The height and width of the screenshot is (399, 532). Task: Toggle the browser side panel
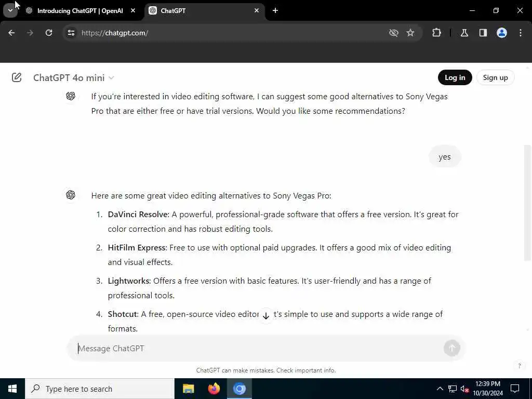tap(483, 33)
